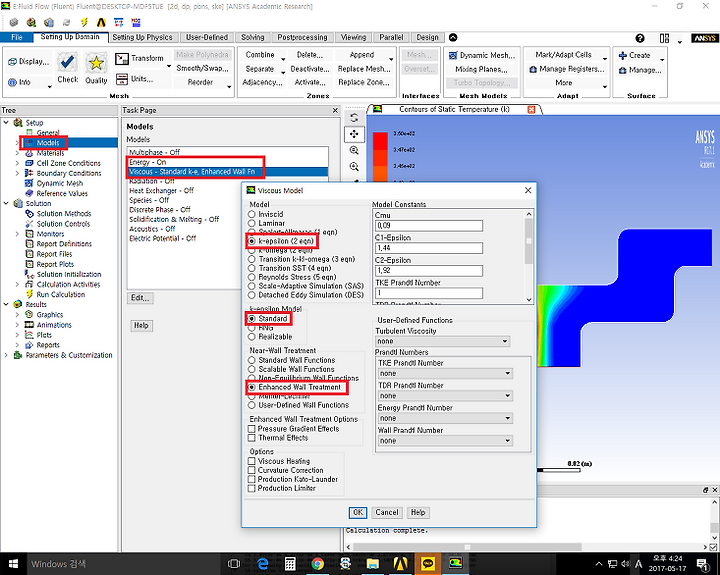Select the pan/translate view tool icon
720x575 pixels.
pos(354,134)
